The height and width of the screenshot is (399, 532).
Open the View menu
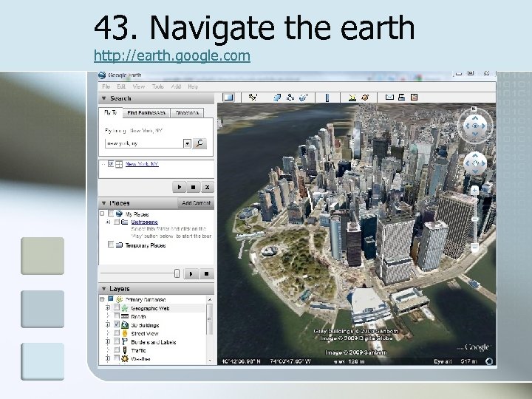[138, 86]
